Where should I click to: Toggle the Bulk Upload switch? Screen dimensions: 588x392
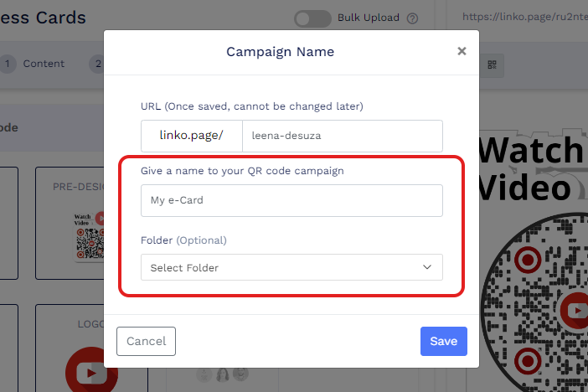pyautogui.click(x=313, y=18)
